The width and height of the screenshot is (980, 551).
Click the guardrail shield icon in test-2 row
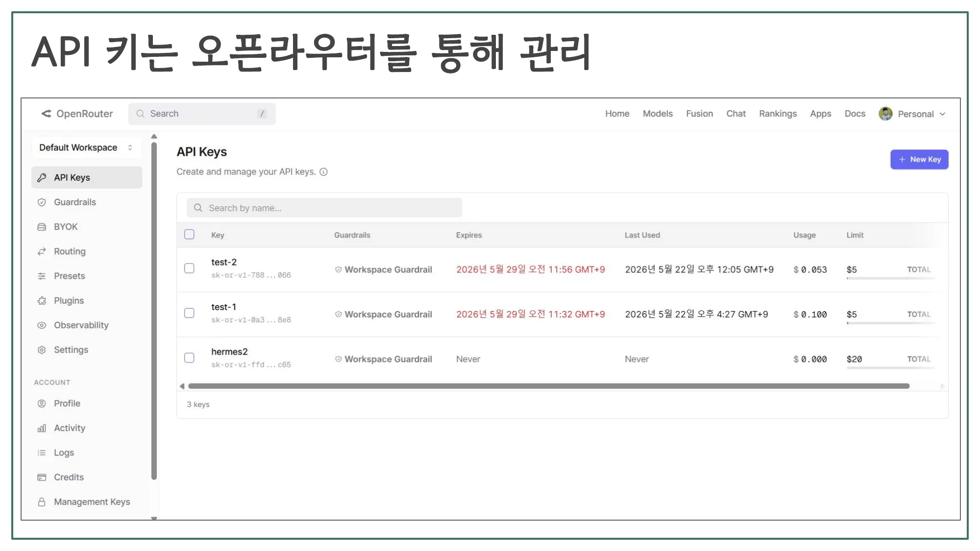click(x=338, y=269)
